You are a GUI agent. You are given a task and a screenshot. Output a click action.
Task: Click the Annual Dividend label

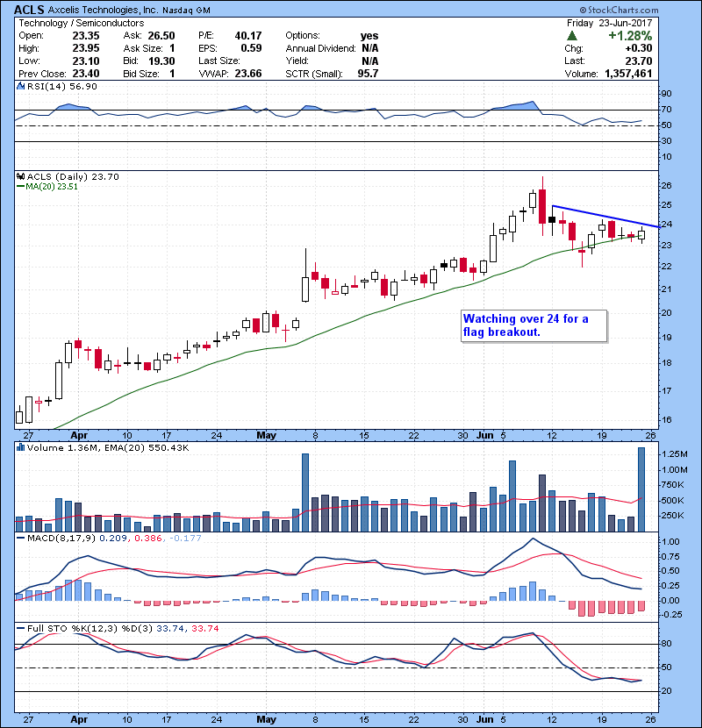pyautogui.click(x=320, y=48)
